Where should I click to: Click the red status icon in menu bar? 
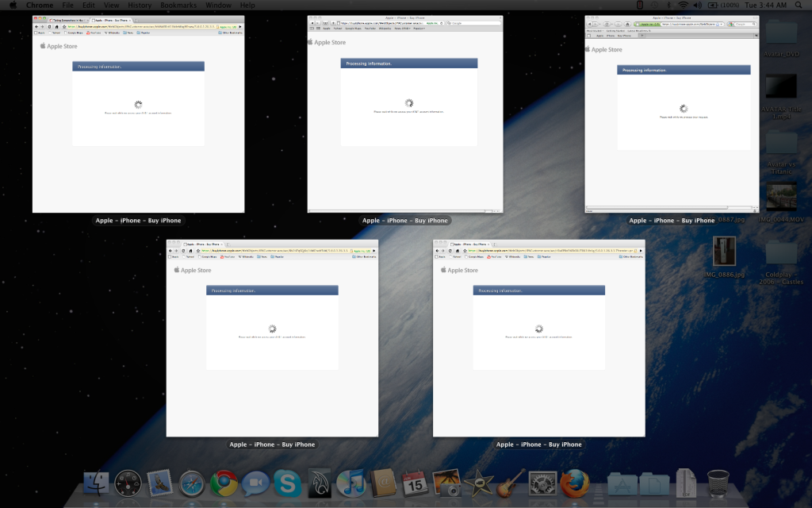tap(640, 6)
